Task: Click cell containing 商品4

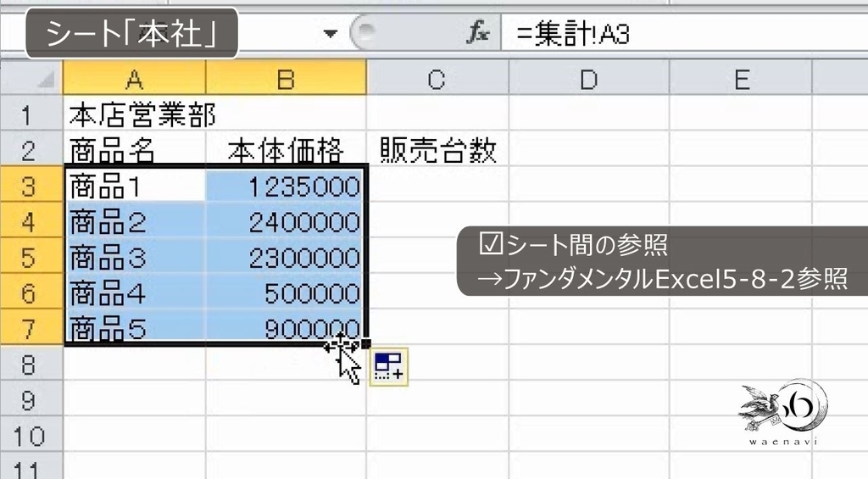Action: (135, 292)
